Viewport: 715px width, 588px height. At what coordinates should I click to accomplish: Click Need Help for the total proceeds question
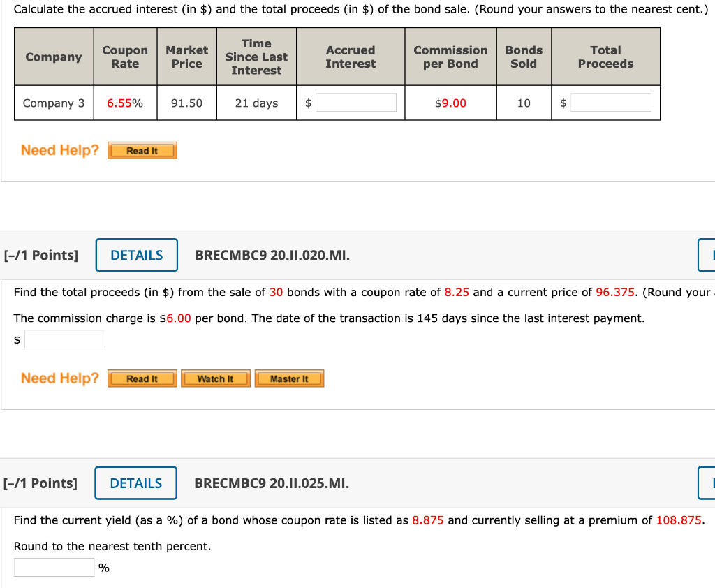(x=59, y=378)
